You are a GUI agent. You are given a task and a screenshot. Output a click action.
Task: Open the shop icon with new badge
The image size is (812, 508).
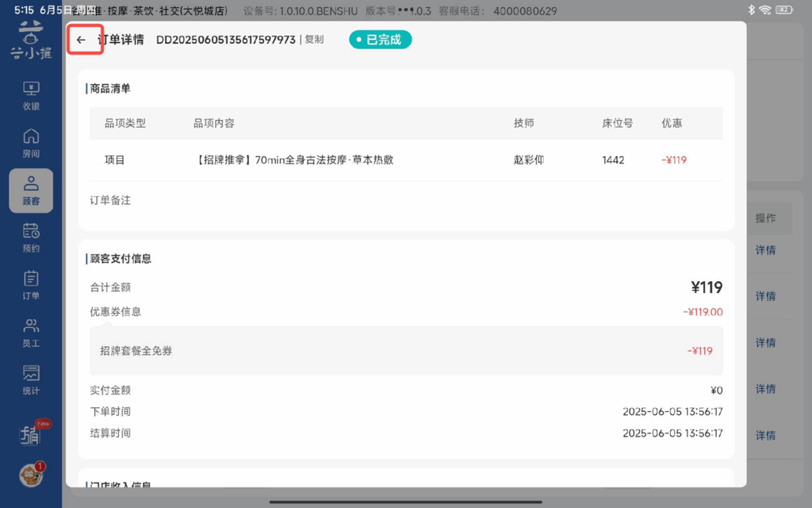[x=31, y=434]
